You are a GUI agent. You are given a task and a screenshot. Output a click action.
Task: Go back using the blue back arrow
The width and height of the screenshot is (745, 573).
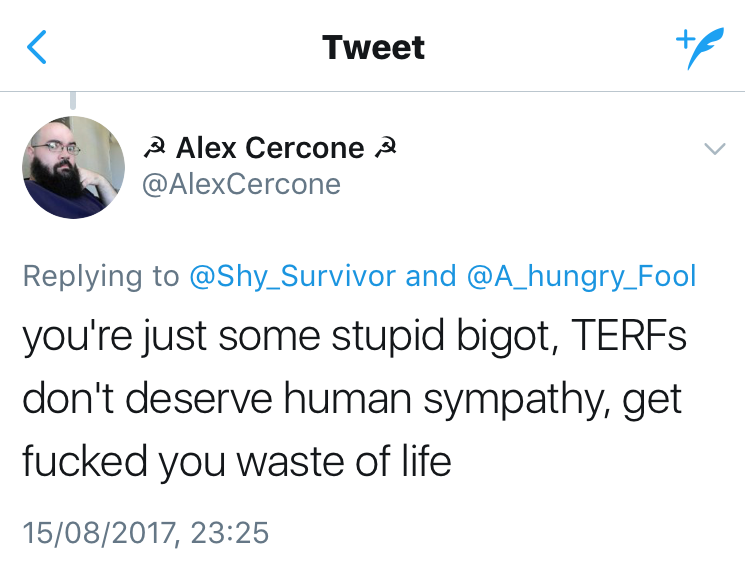pyautogui.click(x=36, y=47)
